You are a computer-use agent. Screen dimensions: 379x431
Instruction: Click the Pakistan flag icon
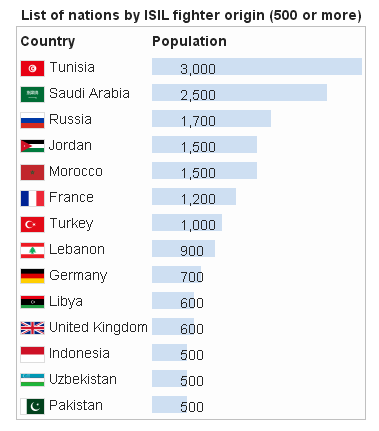point(32,406)
